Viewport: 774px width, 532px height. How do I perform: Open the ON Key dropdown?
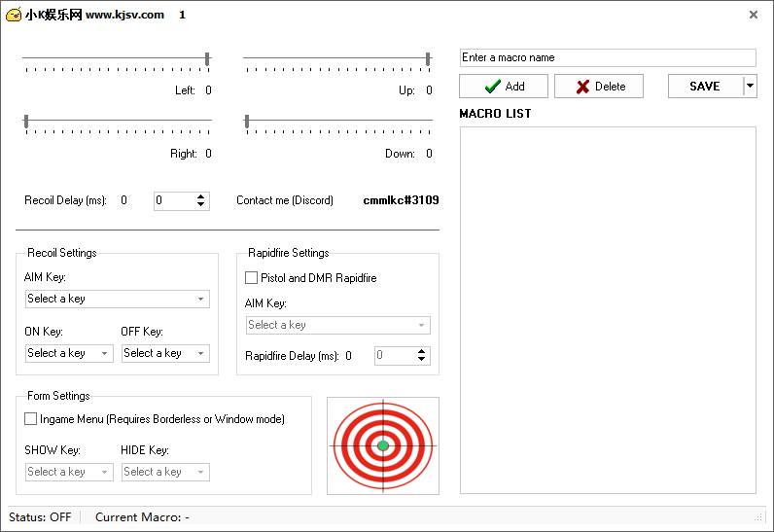coord(70,353)
